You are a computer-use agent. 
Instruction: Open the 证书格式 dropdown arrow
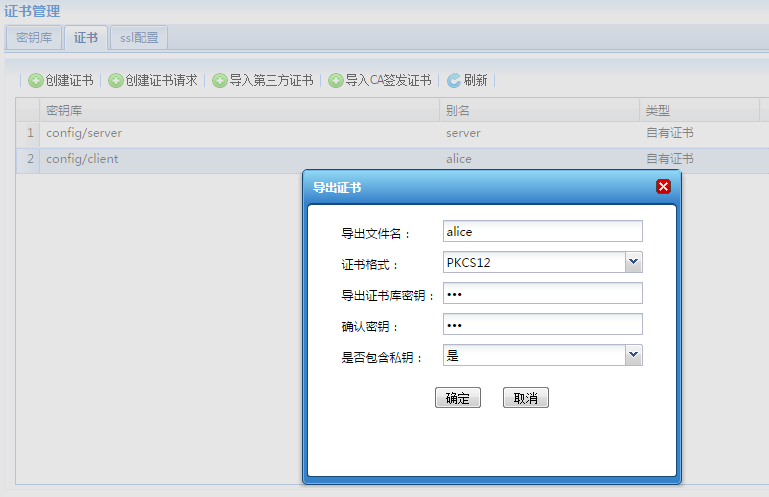[634, 262]
